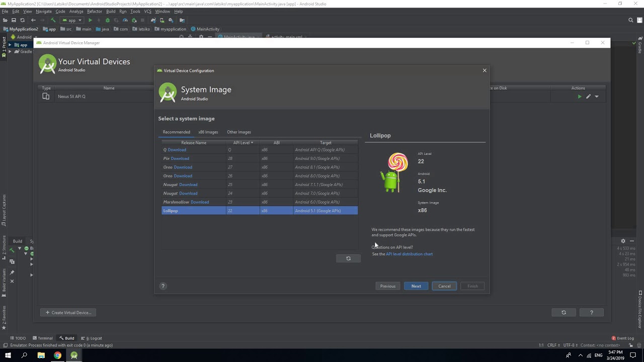Click the Search Everywhere magnifier icon
644x362 pixels.
[631, 20]
